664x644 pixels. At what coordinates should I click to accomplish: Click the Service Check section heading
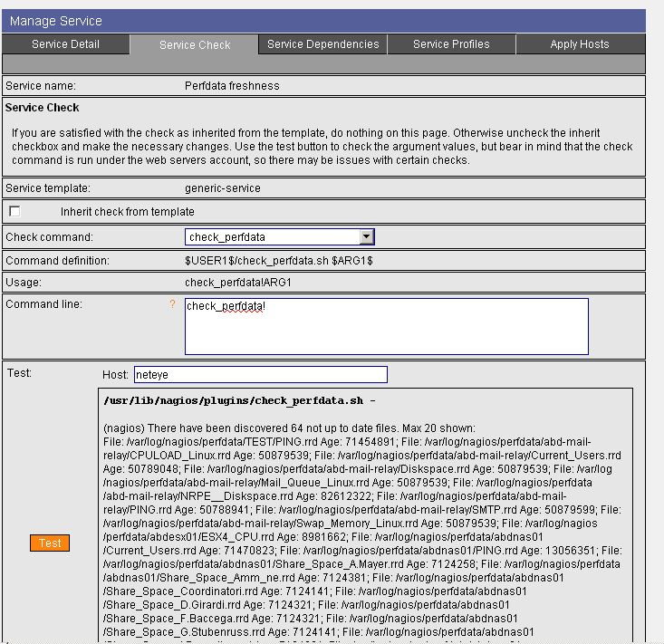pos(43,108)
